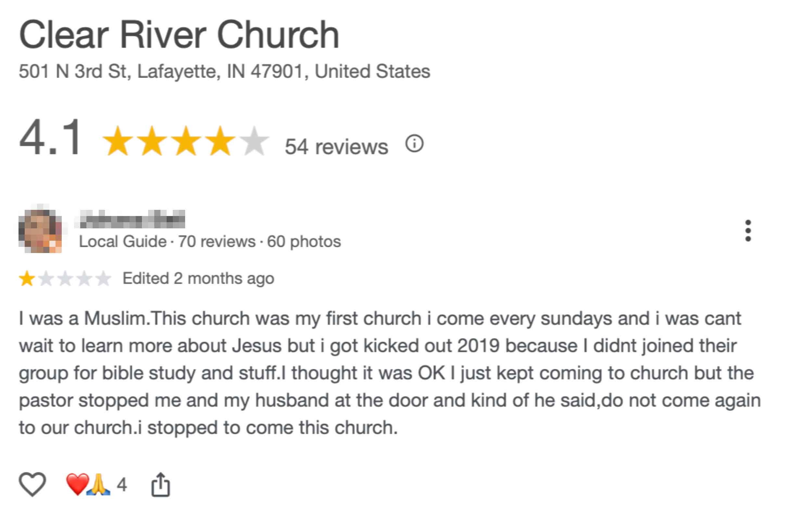The width and height of the screenshot is (812, 509).
Task: Click the blurred reviewer name
Action: point(132,219)
